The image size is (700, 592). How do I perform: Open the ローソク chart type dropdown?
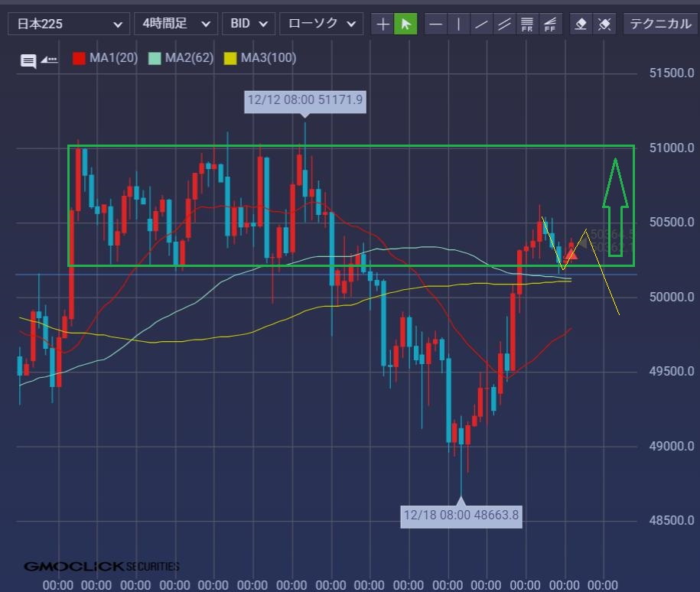point(321,24)
